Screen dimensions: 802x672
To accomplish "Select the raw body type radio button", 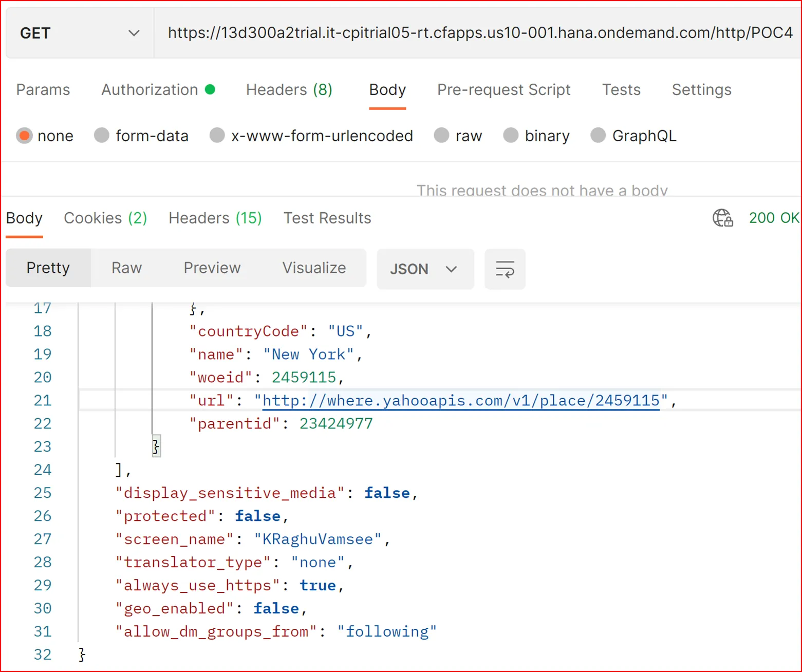I will click(x=441, y=135).
